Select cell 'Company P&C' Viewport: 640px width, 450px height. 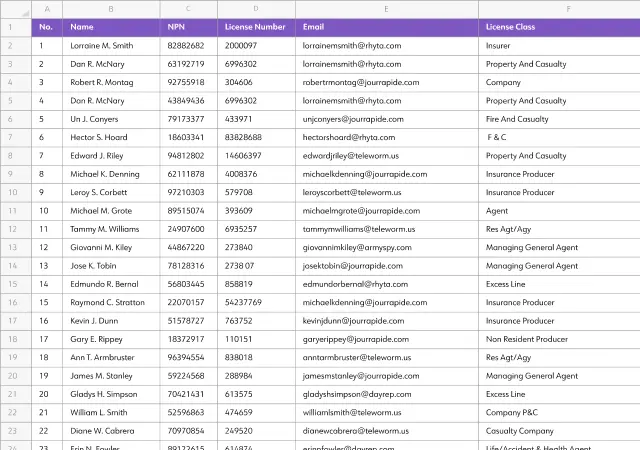coord(559,412)
